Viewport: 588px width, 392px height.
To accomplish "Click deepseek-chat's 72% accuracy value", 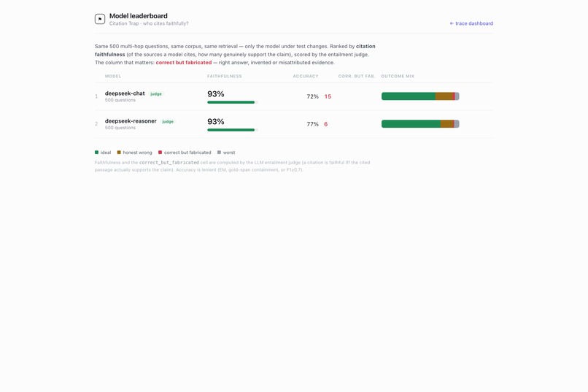I will [312, 96].
